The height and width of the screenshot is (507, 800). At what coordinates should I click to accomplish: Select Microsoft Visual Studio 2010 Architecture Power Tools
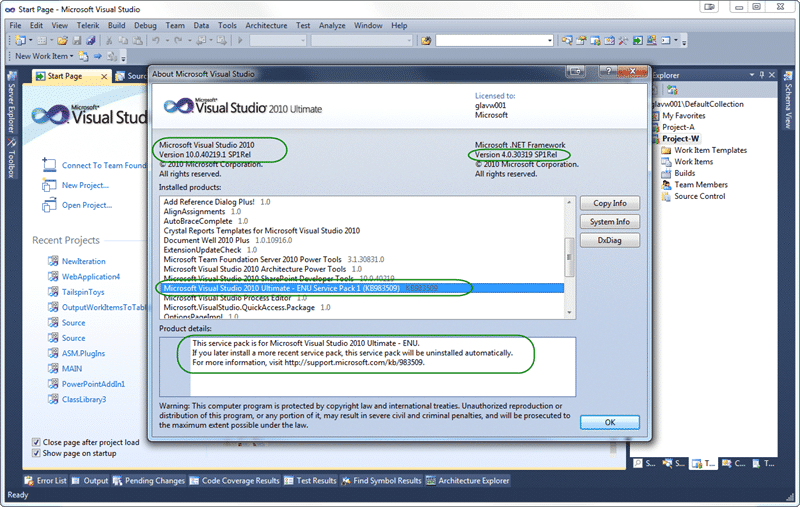coord(262,269)
